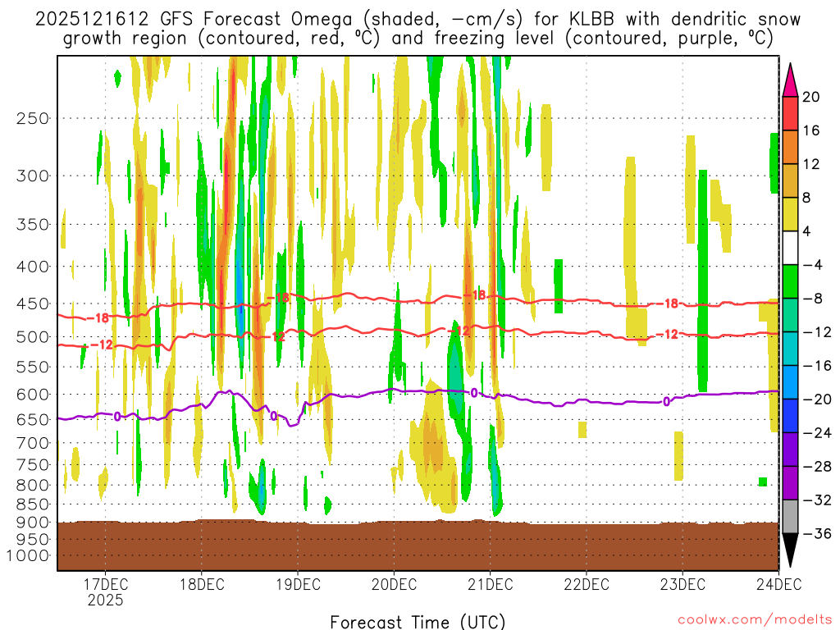Click the 2025 year label
The height and width of the screenshot is (630, 840).
point(106,600)
